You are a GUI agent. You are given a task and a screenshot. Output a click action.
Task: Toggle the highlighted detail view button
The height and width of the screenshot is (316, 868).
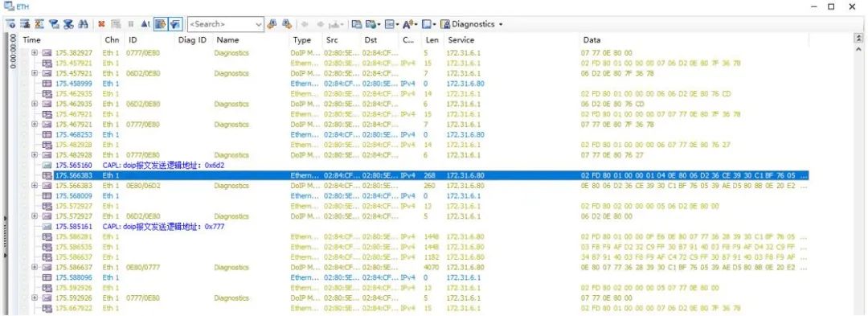coord(161,24)
